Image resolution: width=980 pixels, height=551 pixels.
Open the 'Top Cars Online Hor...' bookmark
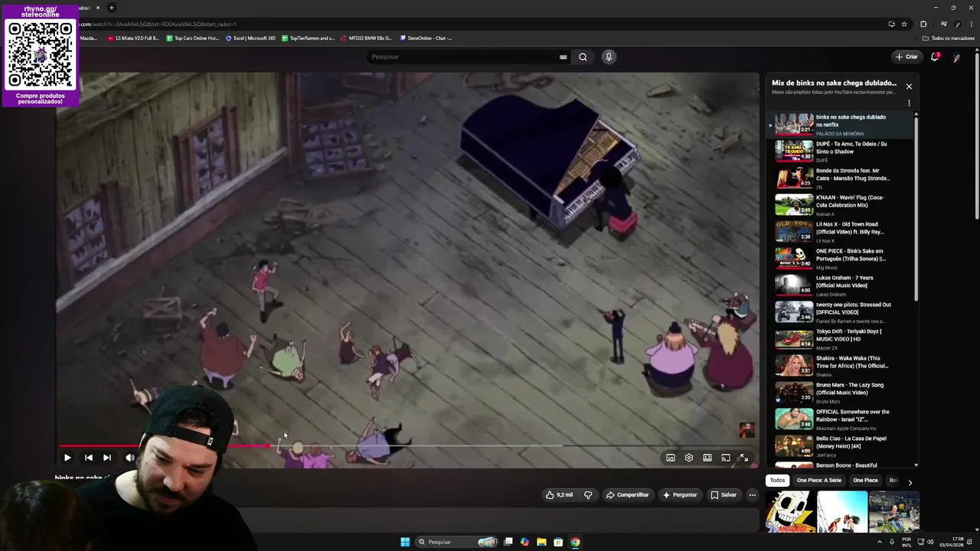tap(192, 38)
